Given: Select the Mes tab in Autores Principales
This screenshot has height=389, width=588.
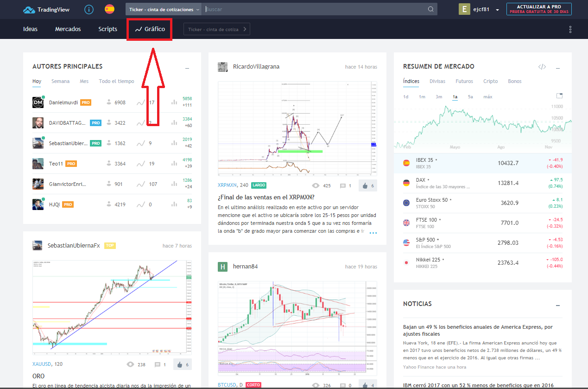Looking at the screenshot, I should 84,81.
